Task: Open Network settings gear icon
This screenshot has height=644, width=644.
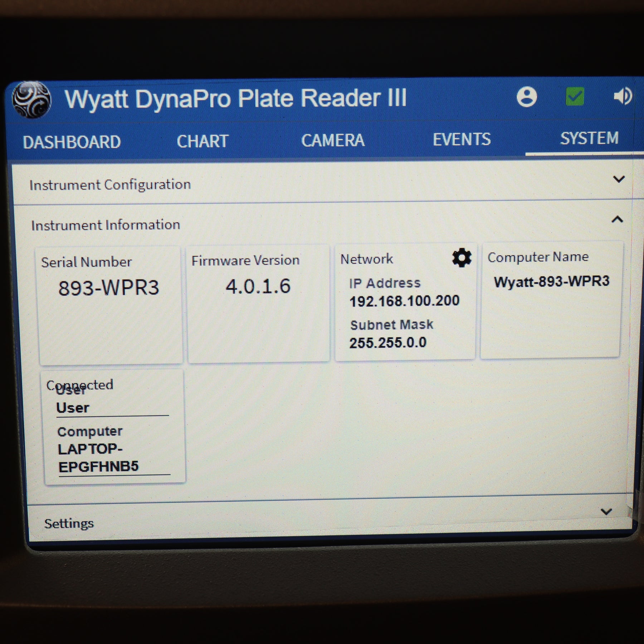Action: [462, 258]
